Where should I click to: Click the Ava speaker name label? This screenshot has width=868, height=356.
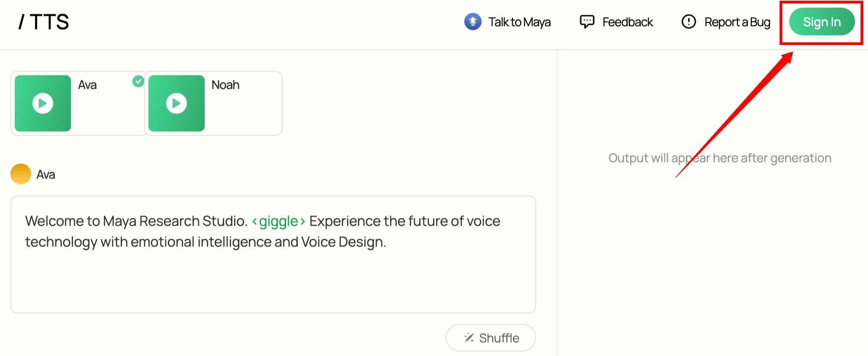(46, 175)
